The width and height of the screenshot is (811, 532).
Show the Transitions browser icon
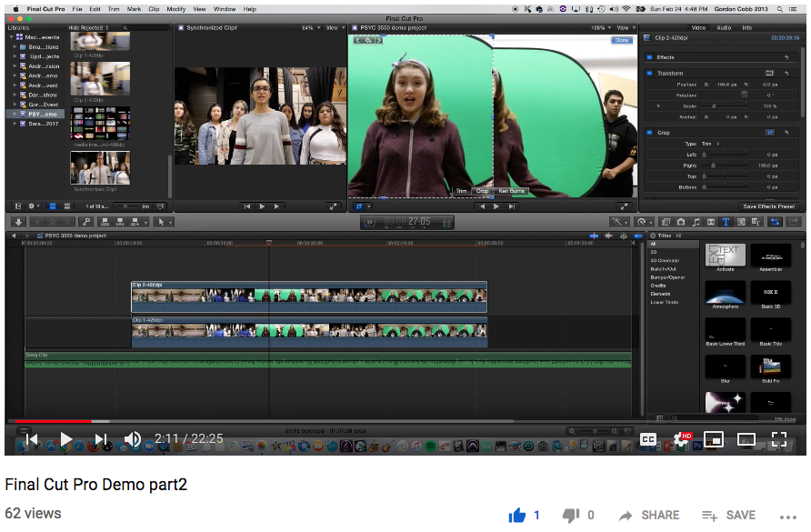pos(711,222)
